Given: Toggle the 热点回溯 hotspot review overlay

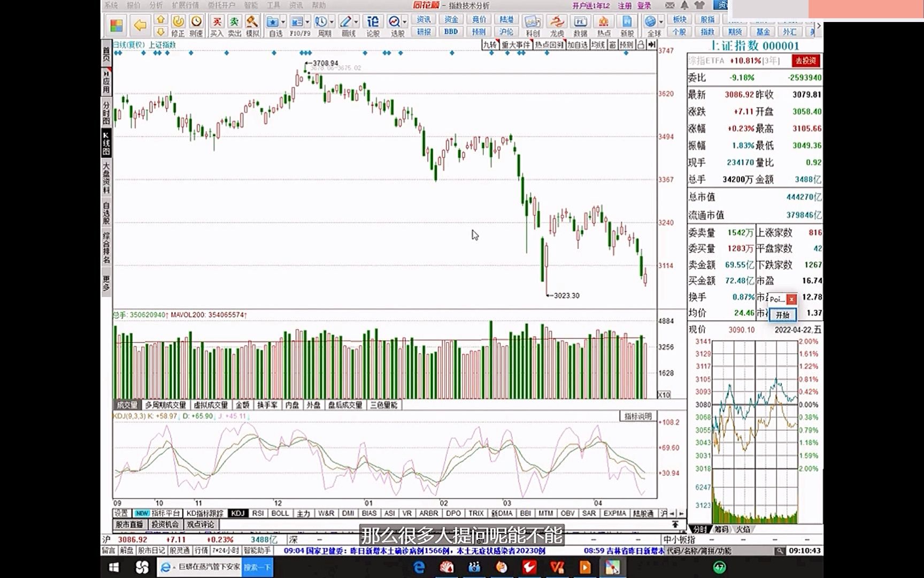Looking at the screenshot, I should click(550, 45).
